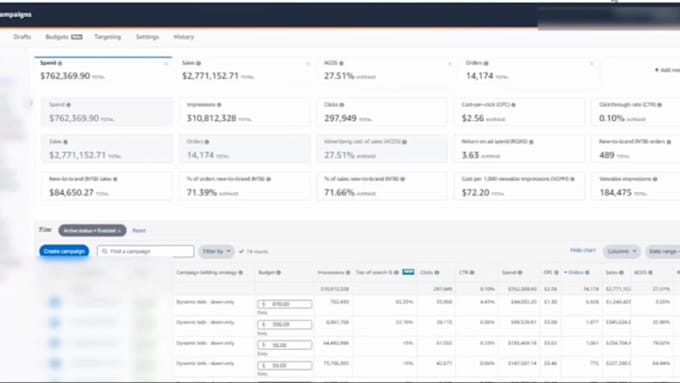The height and width of the screenshot is (383, 680).
Task: Open the Date range dropdown
Action: (x=664, y=252)
